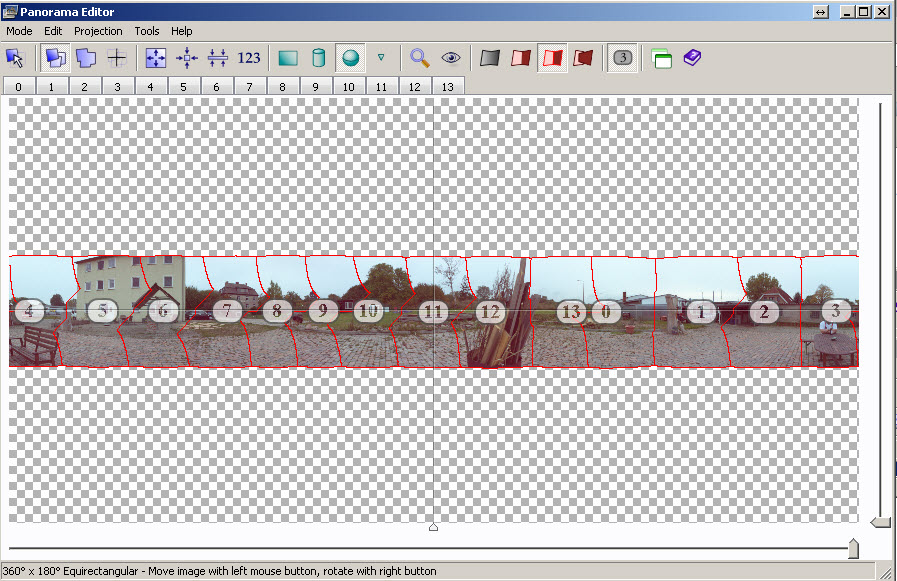Open the Mode menu
Viewport: 897px width, 581px height.
[x=19, y=31]
